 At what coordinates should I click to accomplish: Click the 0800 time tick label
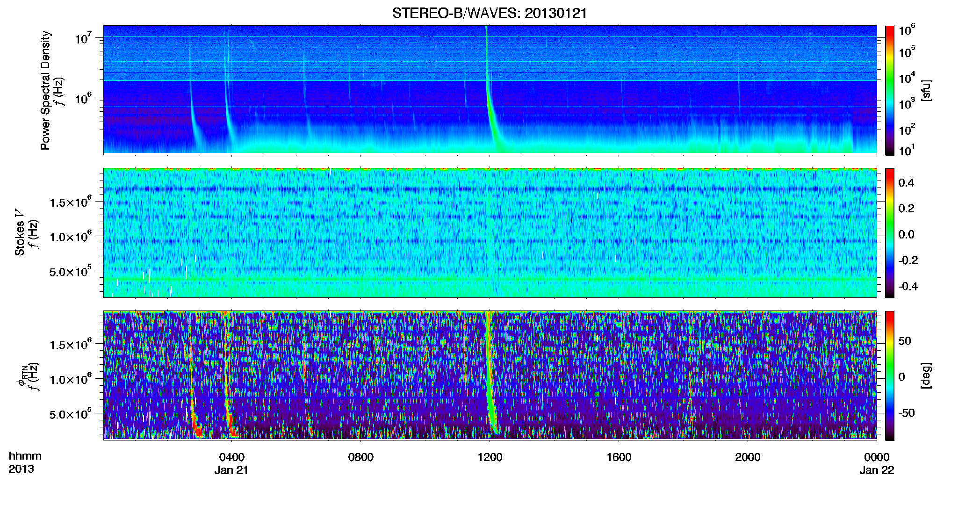point(360,457)
